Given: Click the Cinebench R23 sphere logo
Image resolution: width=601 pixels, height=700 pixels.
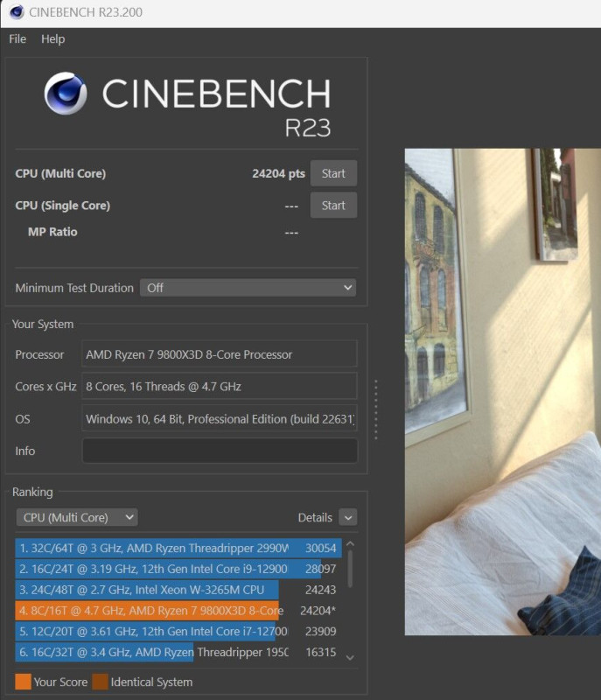Looking at the screenshot, I should pyautogui.click(x=66, y=94).
